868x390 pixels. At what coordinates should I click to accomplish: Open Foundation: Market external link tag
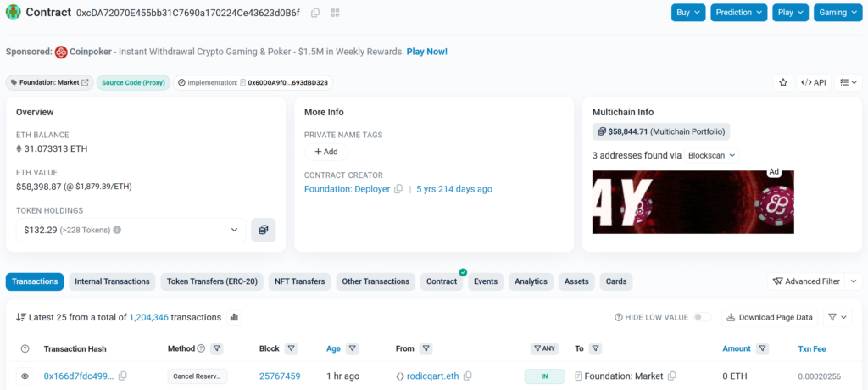point(50,82)
